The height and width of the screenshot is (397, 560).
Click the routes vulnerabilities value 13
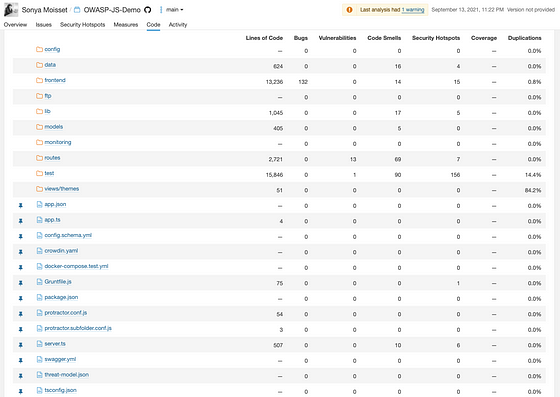coord(353,159)
